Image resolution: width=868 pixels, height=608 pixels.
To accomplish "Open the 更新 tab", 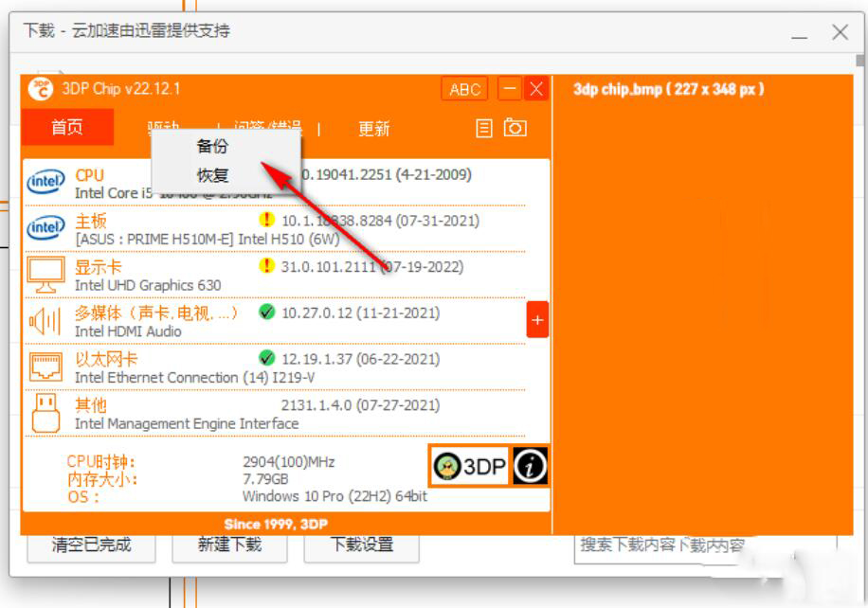I will pos(373,129).
